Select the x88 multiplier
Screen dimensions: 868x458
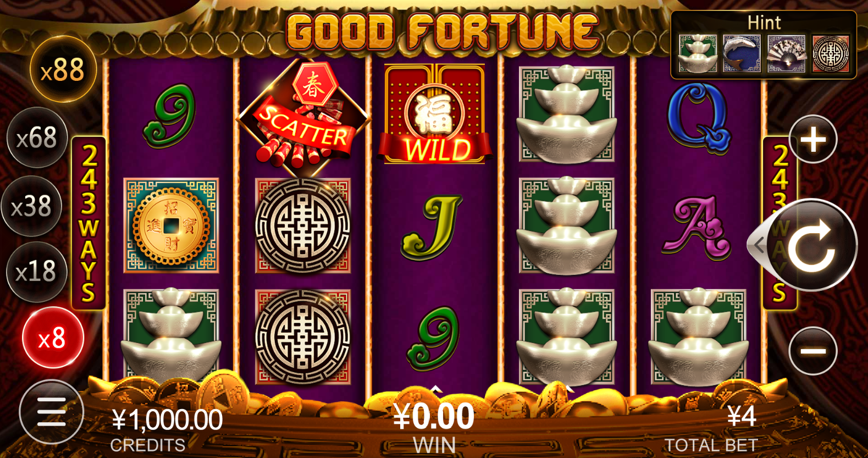click(x=63, y=70)
